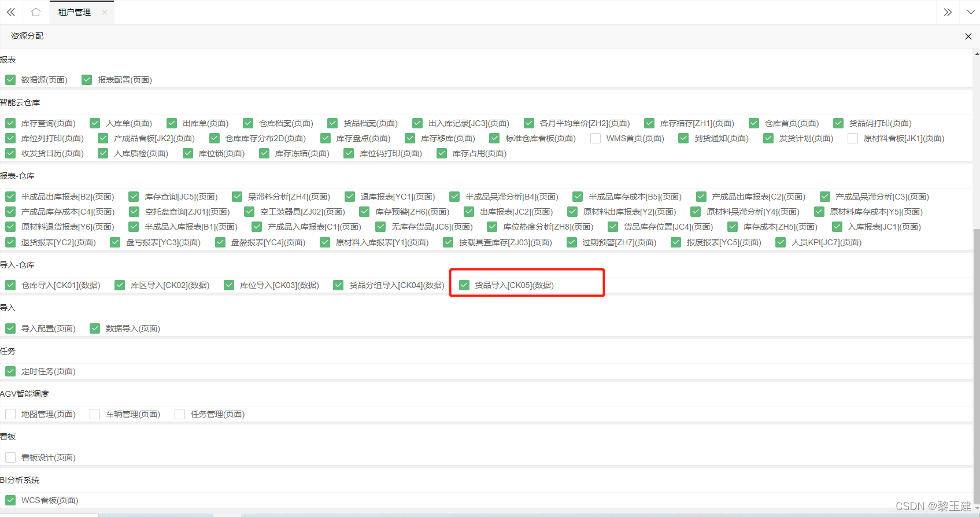The width and height of the screenshot is (980, 517).
Task: Toggle 货品码打印(页面) checkbox
Action: (x=838, y=123)
